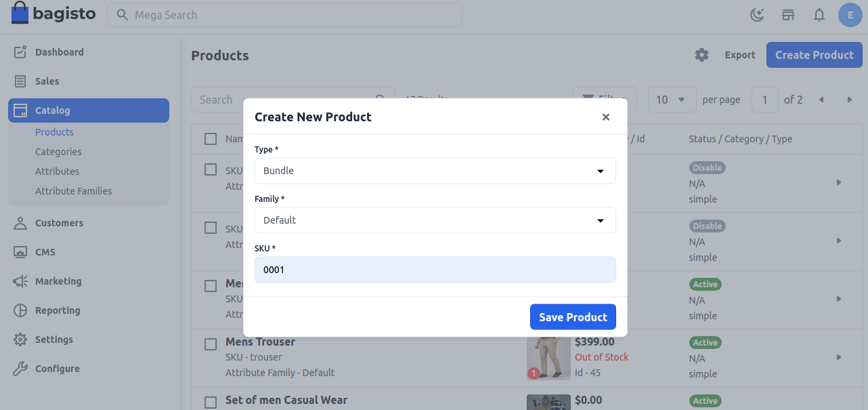The width and height of the screenshot is (868, 410).
Task: Click the gear icon beside Export
Action: [x=701, y=55]
